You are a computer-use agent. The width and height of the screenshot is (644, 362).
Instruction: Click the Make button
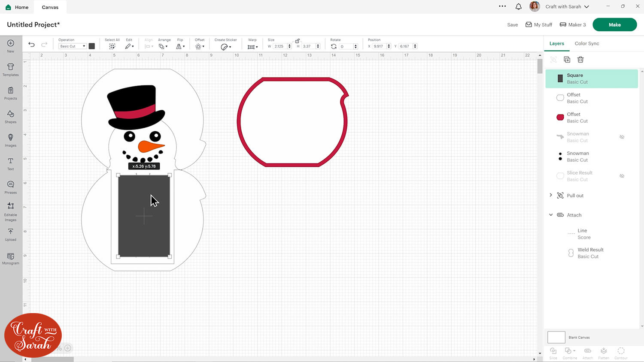click(x=614, y=24)
